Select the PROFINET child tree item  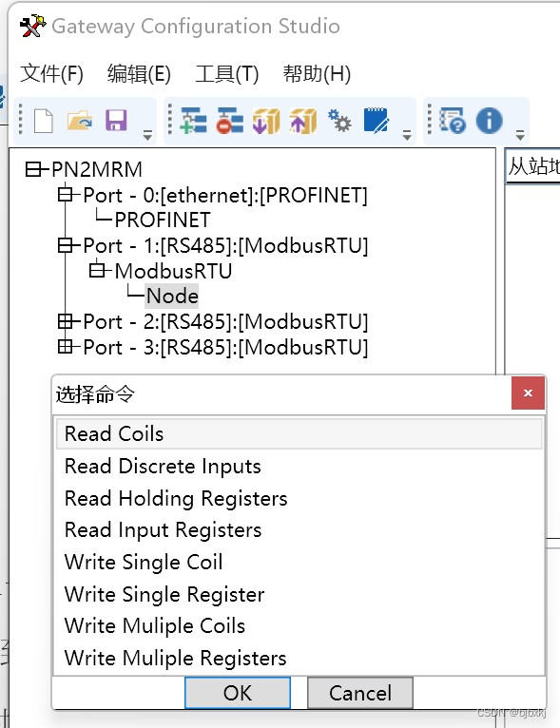(x=163, y=220)
